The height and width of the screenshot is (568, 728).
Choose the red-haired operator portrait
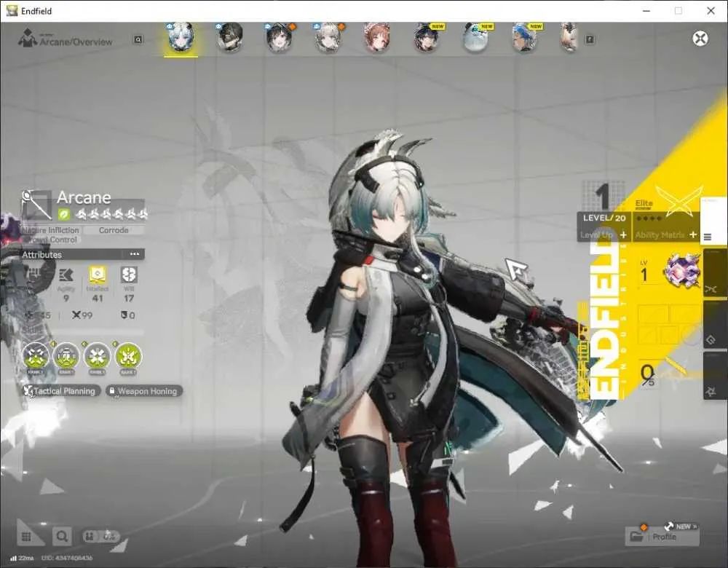tap(377, 38)
